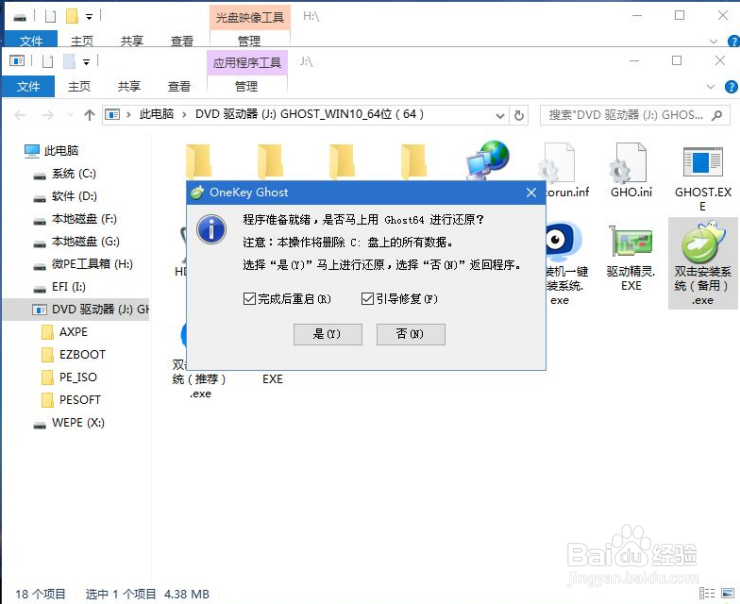740x604 pixels.
Task: Select the autorun.inf file icon
Action: point(562,170)
